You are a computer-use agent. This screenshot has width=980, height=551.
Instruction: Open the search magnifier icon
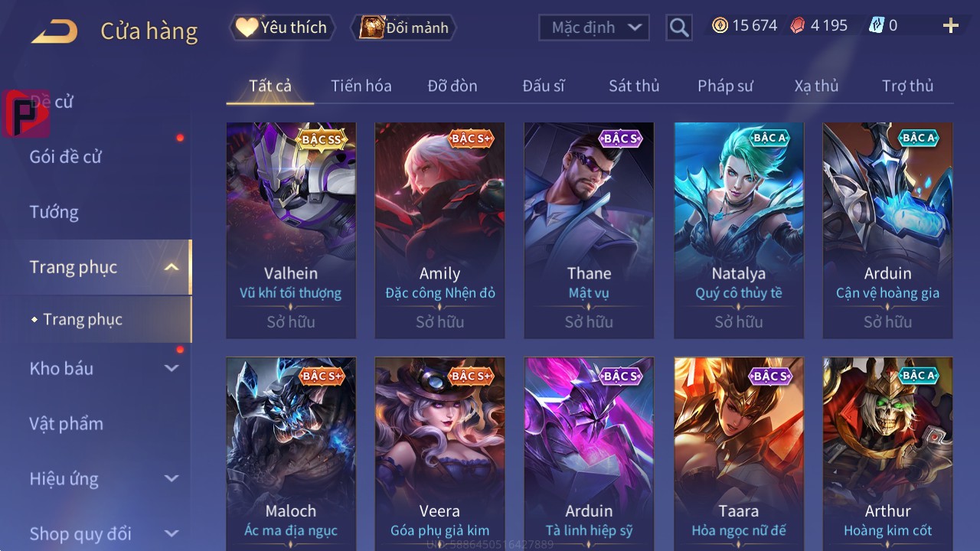point(679,28)
